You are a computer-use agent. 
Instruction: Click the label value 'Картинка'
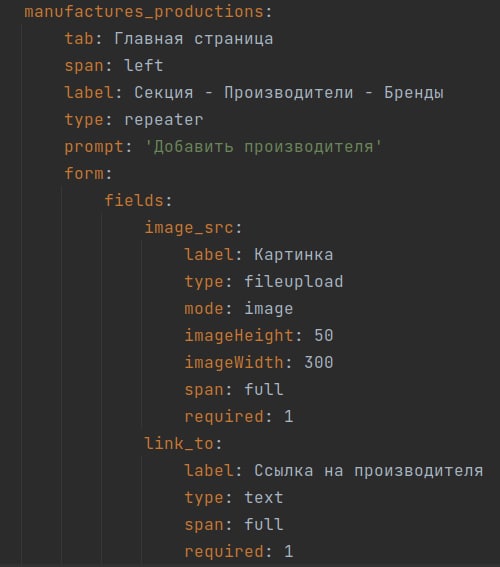(293, 255)
